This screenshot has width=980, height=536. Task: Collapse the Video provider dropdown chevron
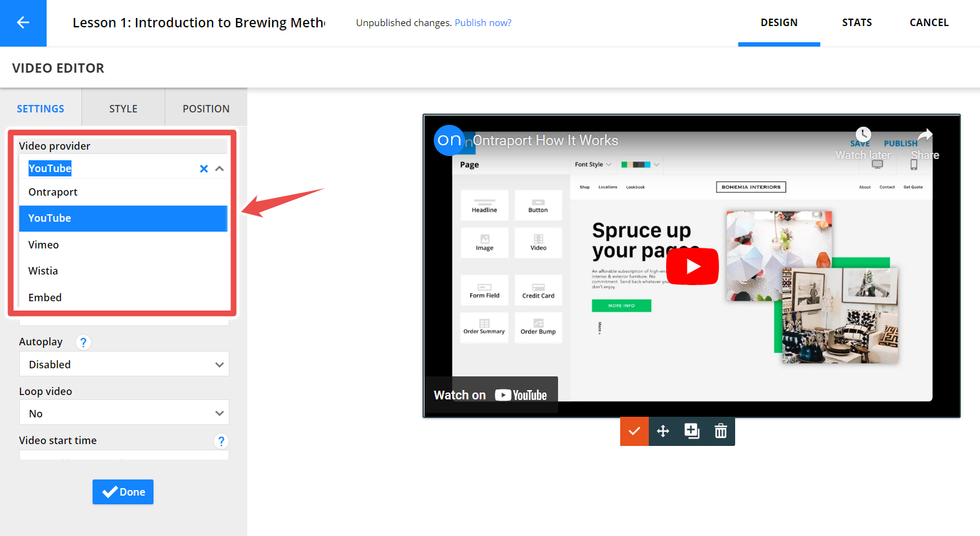tap(219, 169)
